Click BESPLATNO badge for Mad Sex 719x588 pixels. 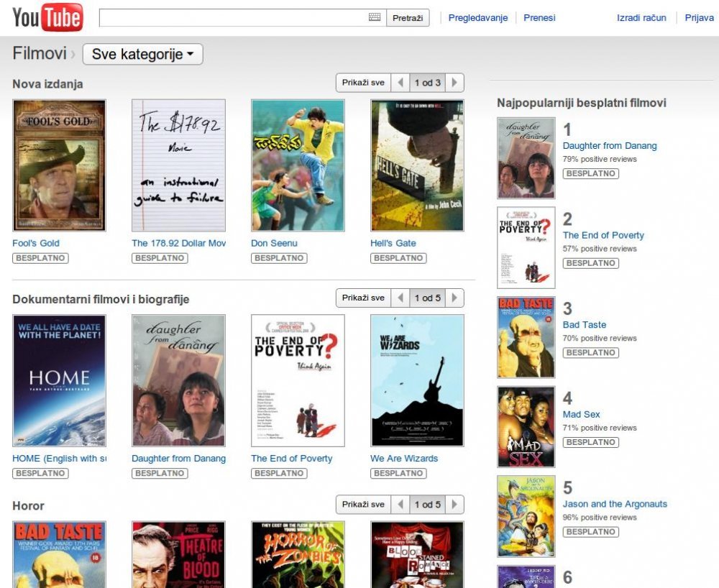(590, 442)
